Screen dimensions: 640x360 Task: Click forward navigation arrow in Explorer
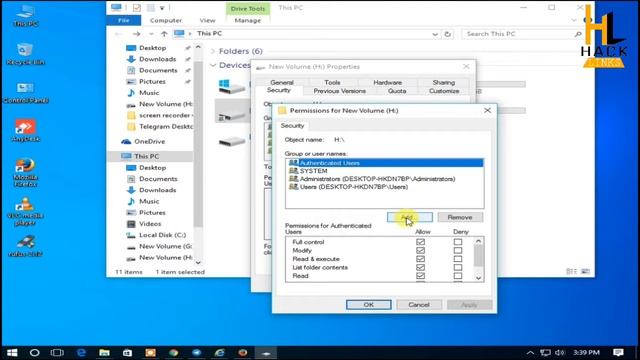pyautogui.click(x=136, y=34)
